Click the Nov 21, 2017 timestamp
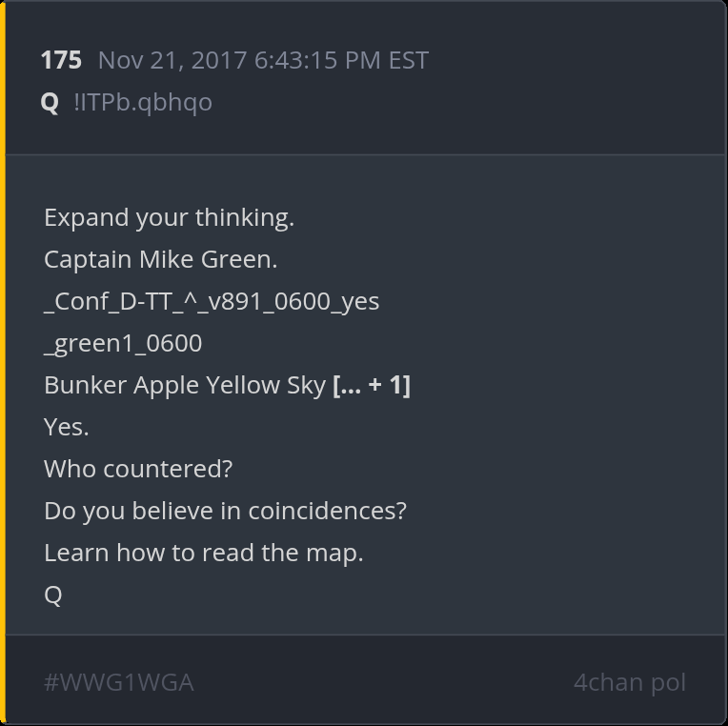The width and height of the screenshot is (728, 726). [x=263, y=60]
